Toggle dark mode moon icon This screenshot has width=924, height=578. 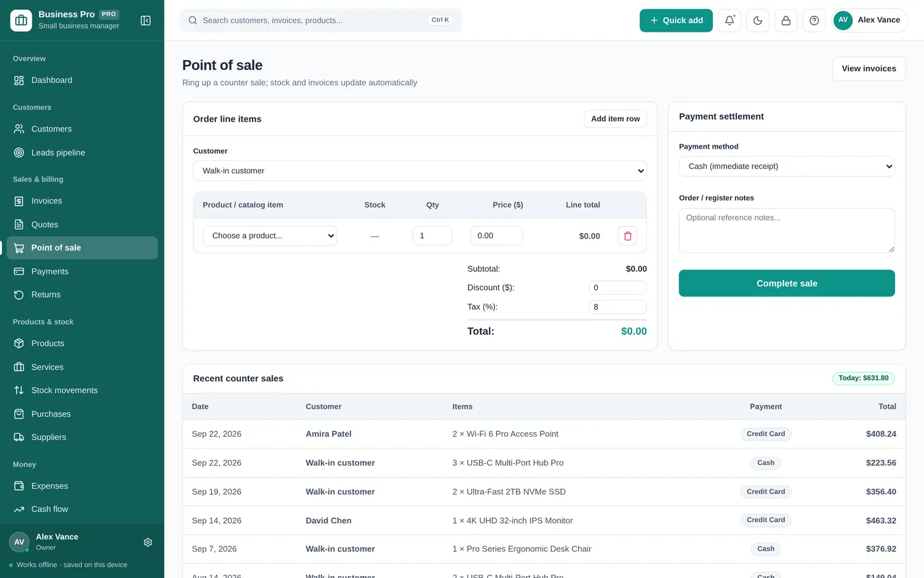coord(758,20)
